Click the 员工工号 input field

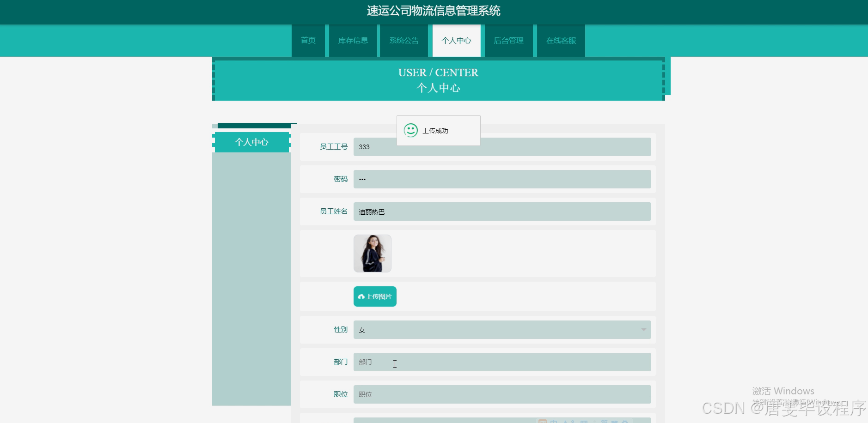[x=502, y=147]
